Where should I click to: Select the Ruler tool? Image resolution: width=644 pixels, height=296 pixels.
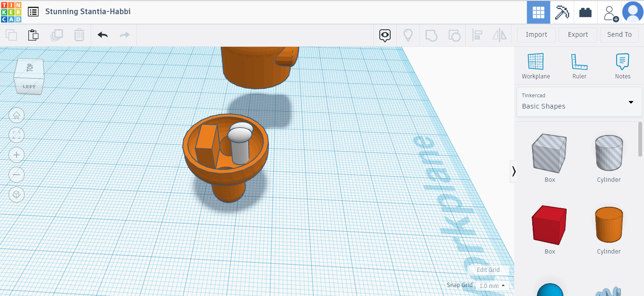tap(579, 66)
